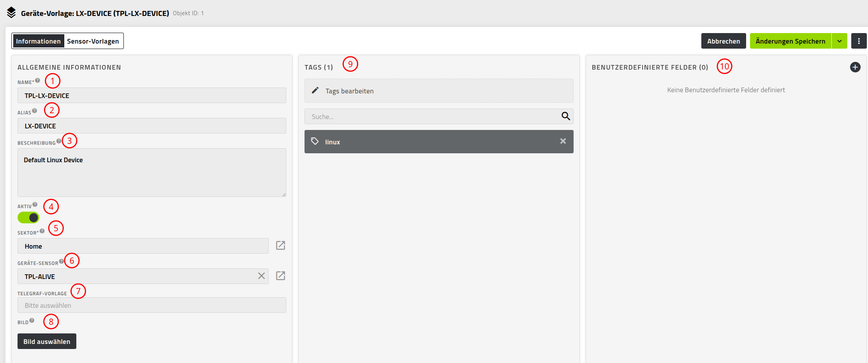Click the help icon next to AKTIV
This screenshot has width=868, height=363.
tap(35, 205)
